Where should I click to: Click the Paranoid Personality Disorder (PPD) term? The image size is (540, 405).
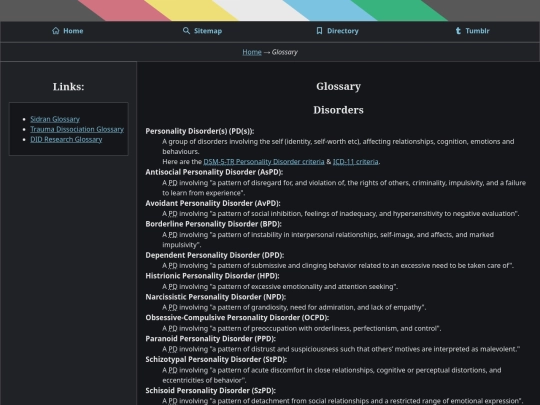(x=210, y=339)
